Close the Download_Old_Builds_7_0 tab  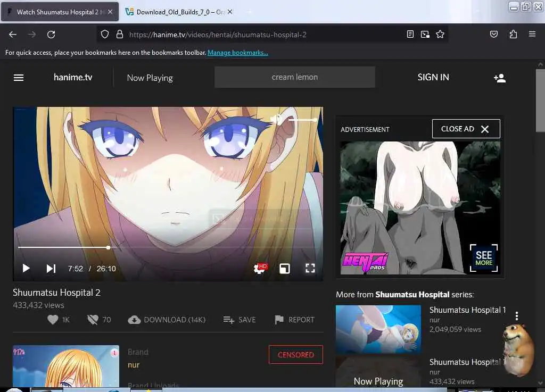tap(230, 12)
